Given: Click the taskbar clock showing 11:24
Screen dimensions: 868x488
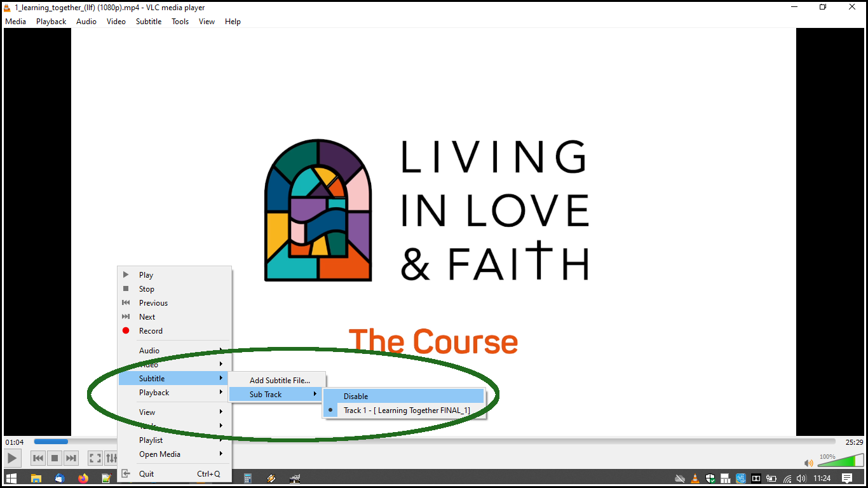Looking at the screenshot, I should tap(822, 478).
